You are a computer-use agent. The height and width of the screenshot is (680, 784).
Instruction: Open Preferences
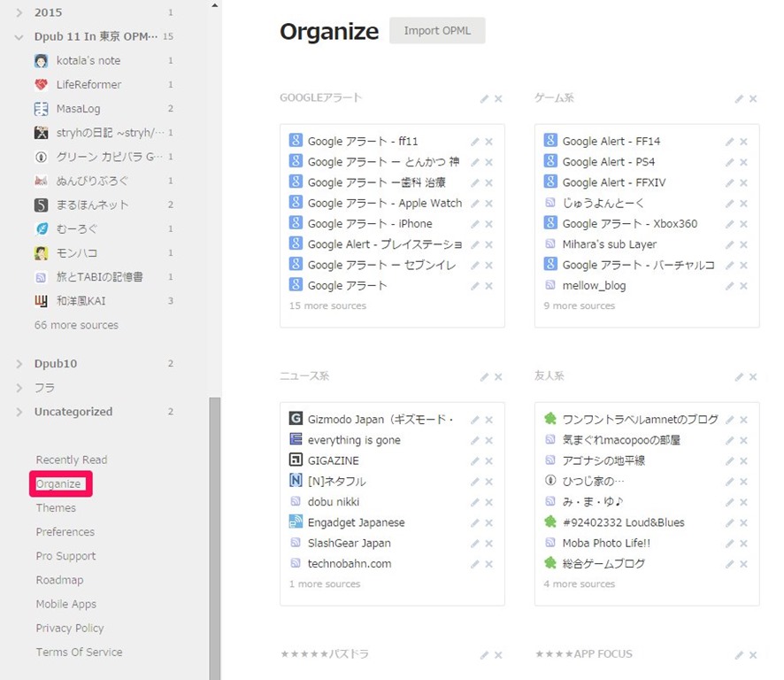(65, 532)
